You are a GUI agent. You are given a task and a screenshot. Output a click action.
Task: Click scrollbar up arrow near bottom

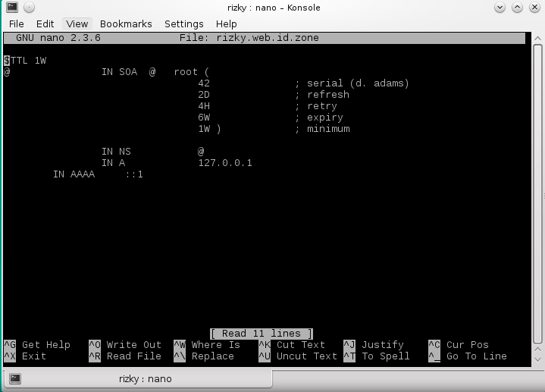pyautogui.click(x=537, y=350)
